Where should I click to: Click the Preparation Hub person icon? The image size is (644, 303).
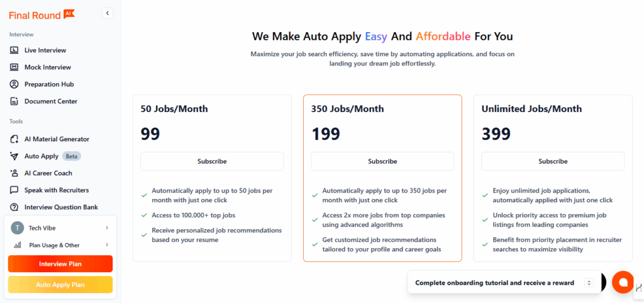tap(14, 84)
